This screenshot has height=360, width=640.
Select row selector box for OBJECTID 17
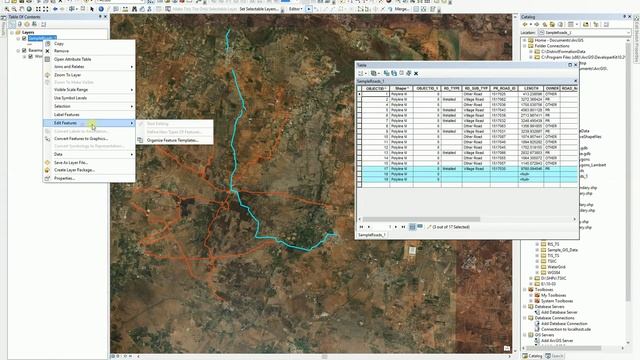pyautogui.click(x=359, y=169)
